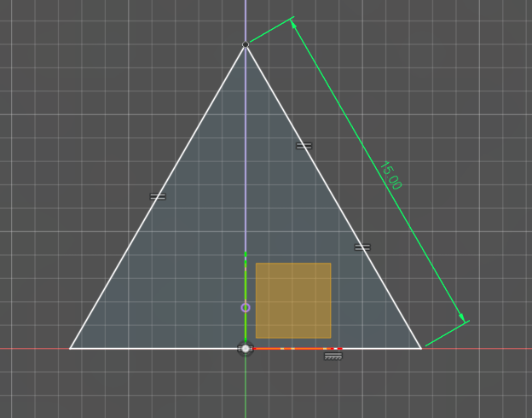Select the triangle's apex vertex point

[x=246, y=44]
